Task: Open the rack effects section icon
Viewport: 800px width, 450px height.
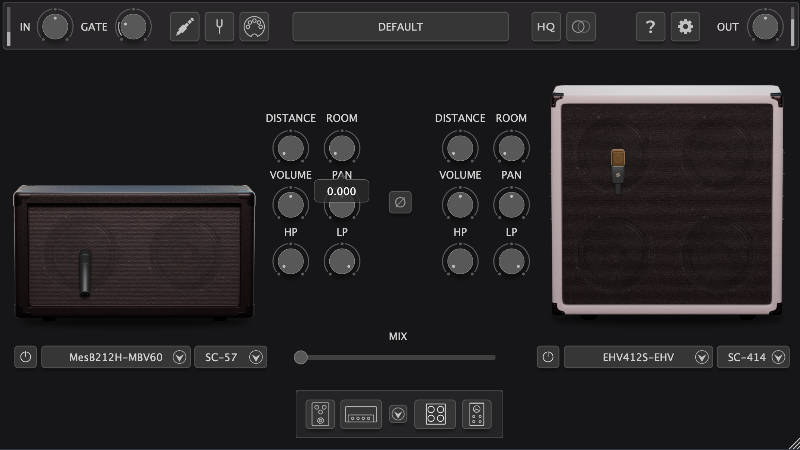Action: pyautogui.click(x=477, y=414)
